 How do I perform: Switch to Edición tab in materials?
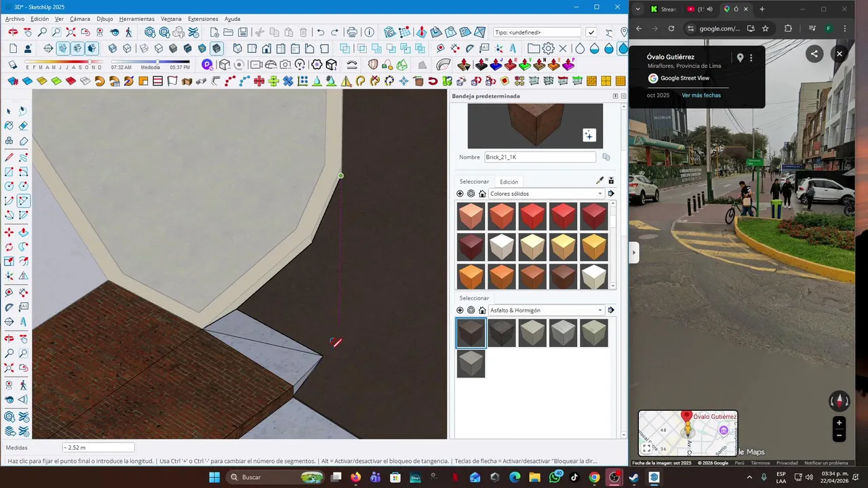[x=509, y=182]
